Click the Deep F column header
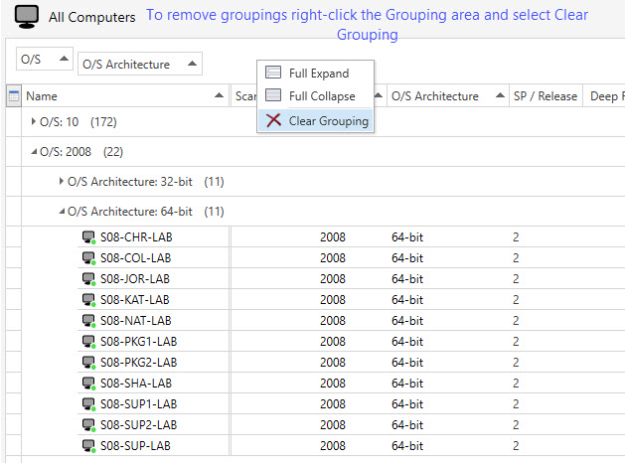 coord(604,96)
